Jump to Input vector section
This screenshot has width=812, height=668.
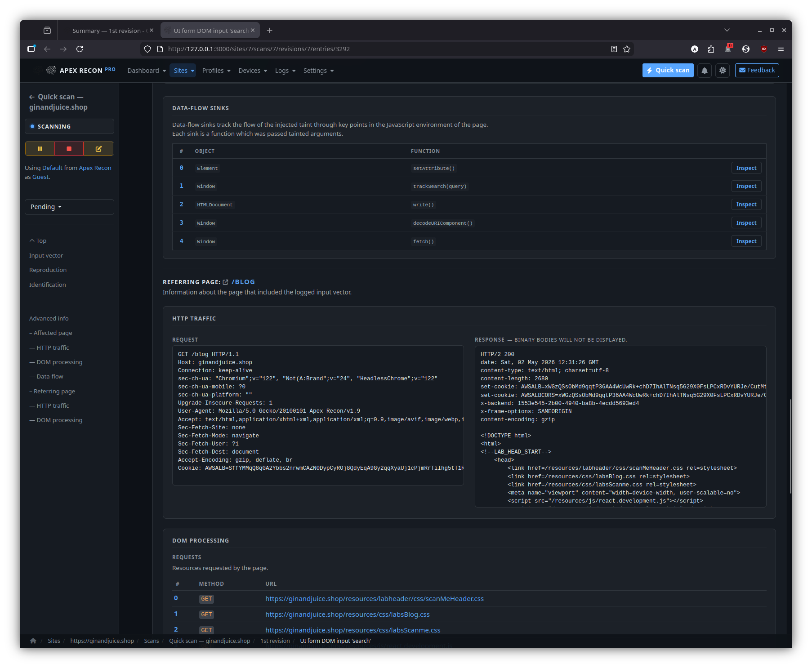tap(46, 256)
